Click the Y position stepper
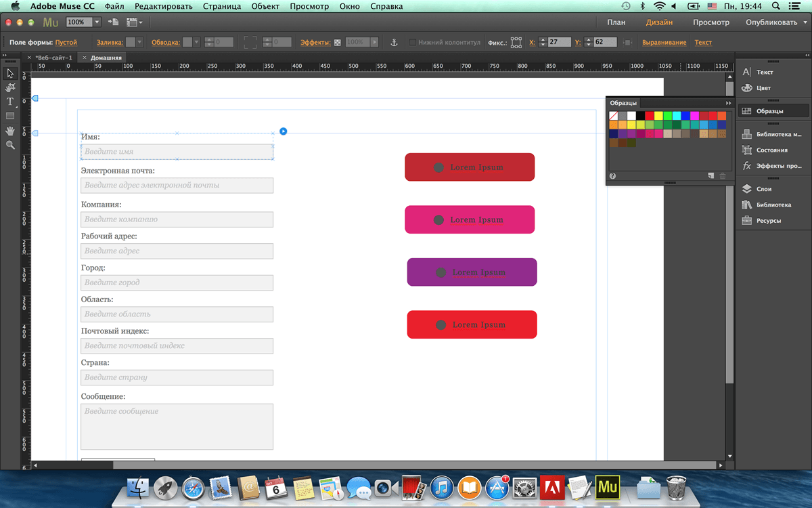Viewport: 812px width, 508px height. (x=589, y=42)
